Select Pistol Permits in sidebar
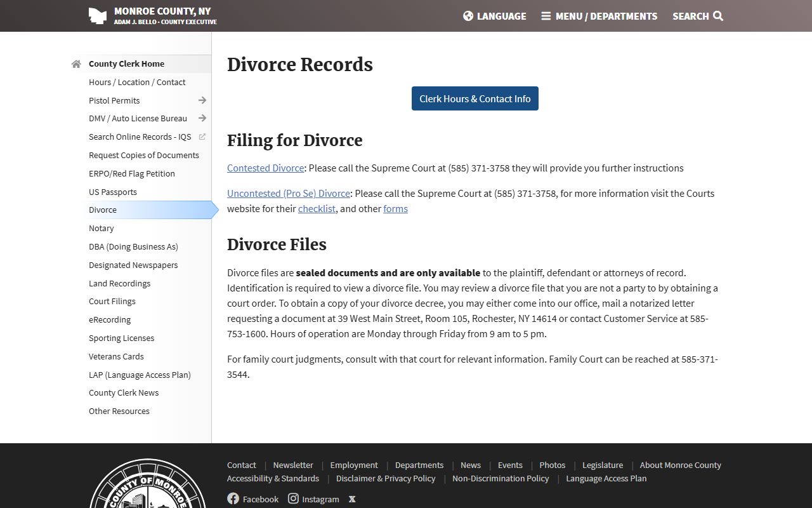The width and height of the screenshot is (812, 508). [114, 100]
